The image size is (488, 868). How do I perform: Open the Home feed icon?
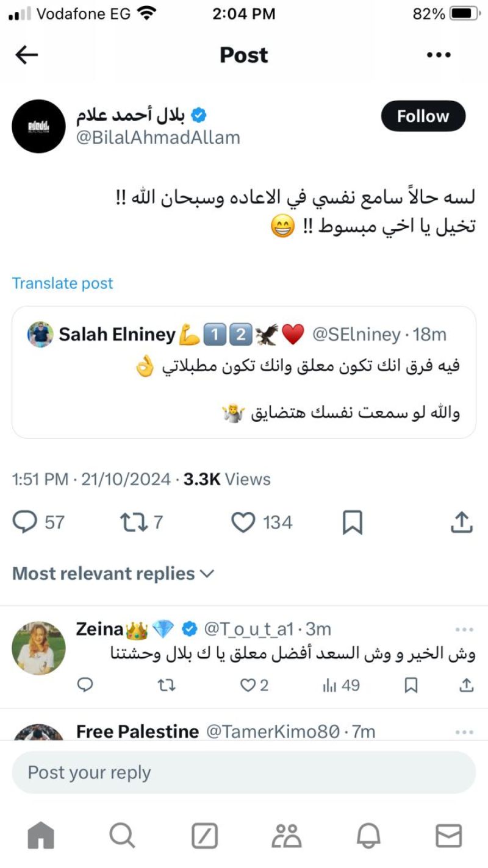coord(40,835)
